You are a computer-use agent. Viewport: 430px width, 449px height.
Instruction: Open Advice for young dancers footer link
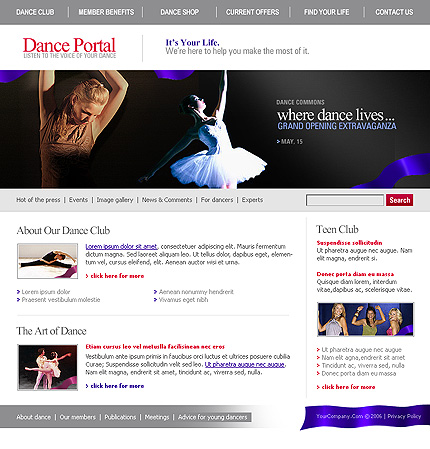click(213, 417)
